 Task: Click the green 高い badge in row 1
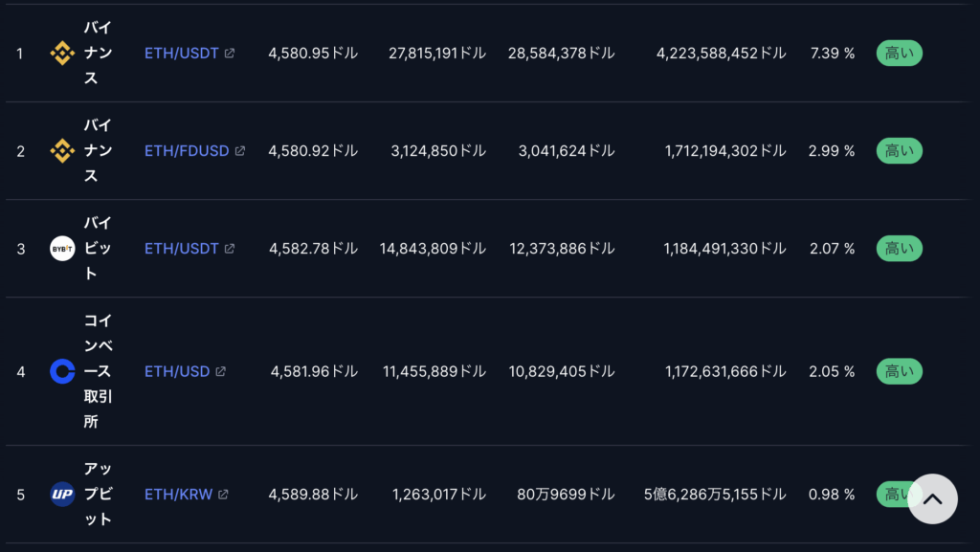pyautogui.click(x=900, y=53)
